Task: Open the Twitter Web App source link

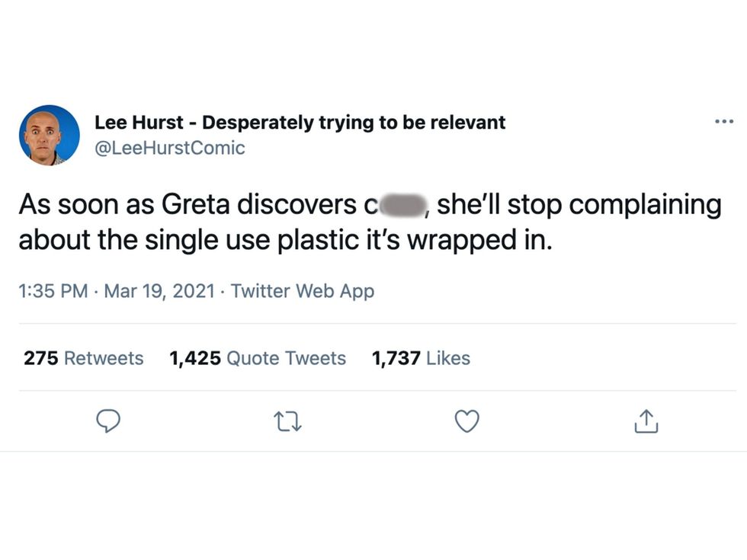Action: click(x=302, y=291)
